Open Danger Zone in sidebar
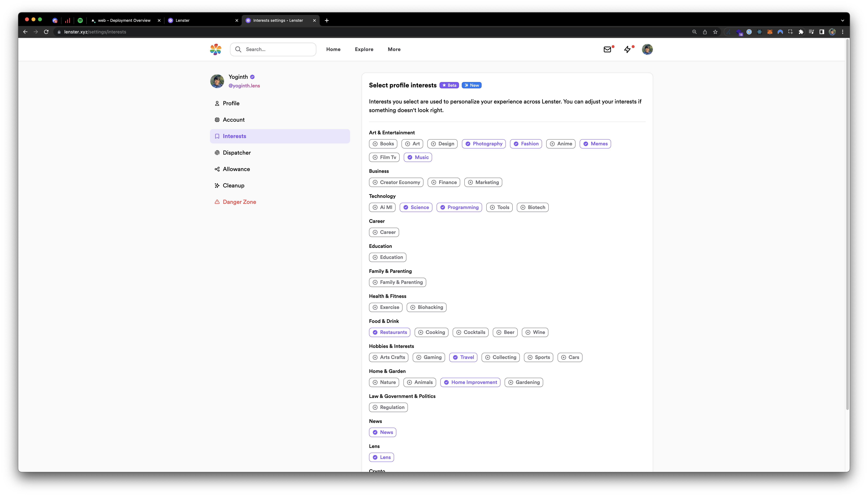 coord(280,202)
